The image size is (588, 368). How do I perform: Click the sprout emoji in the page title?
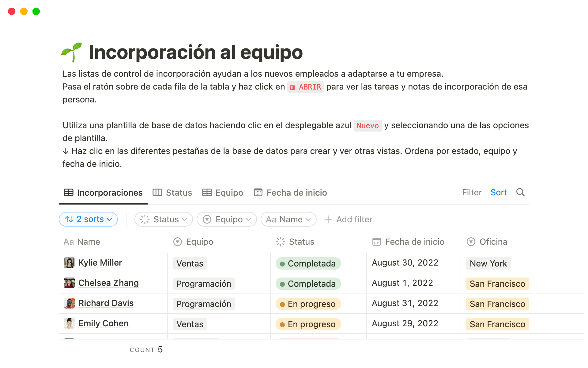click(x=71, y=52)
